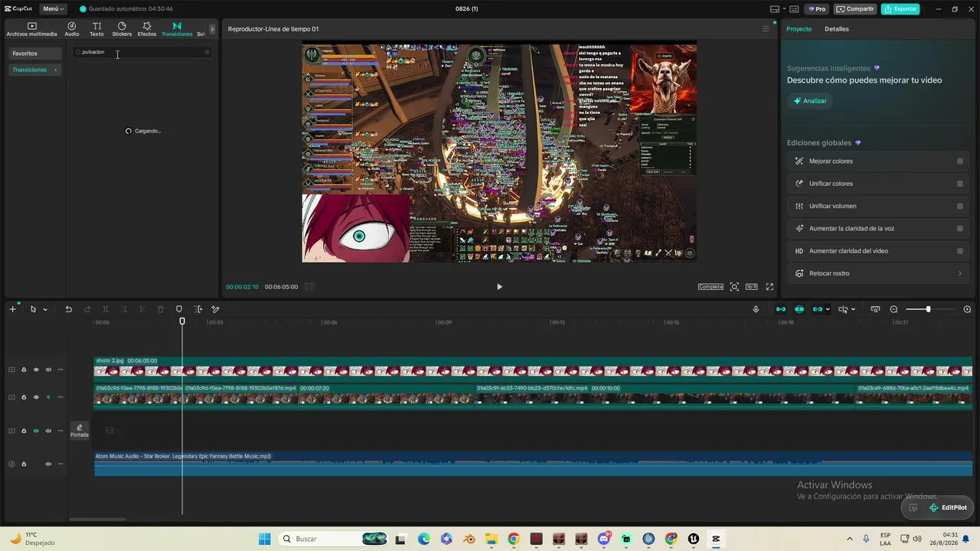The height and width of the screenshot is (551, 980).
Task: Switch to the Audio tab
Action: (72, 29)
